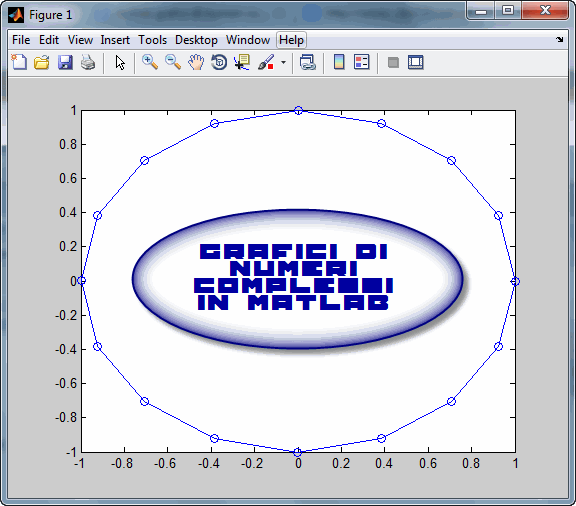Click y-axis tick label 0.8
Viewport: 576px width, 506px height.
(x=68, y=144)
